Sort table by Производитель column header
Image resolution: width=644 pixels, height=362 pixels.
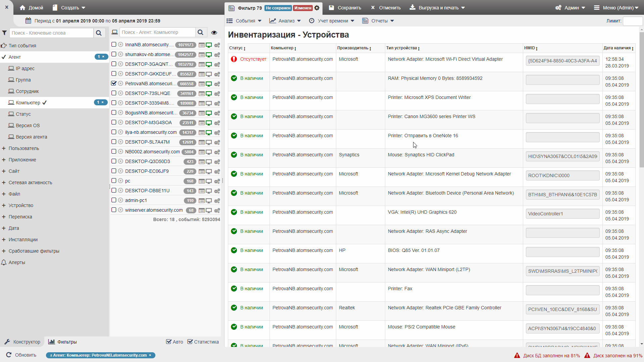(354, 48)
